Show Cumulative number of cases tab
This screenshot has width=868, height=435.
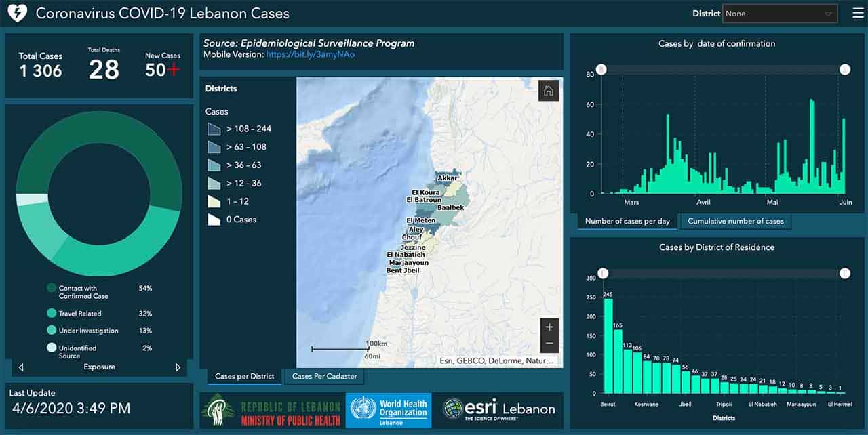pyautogui.click(x=735, y=221)
